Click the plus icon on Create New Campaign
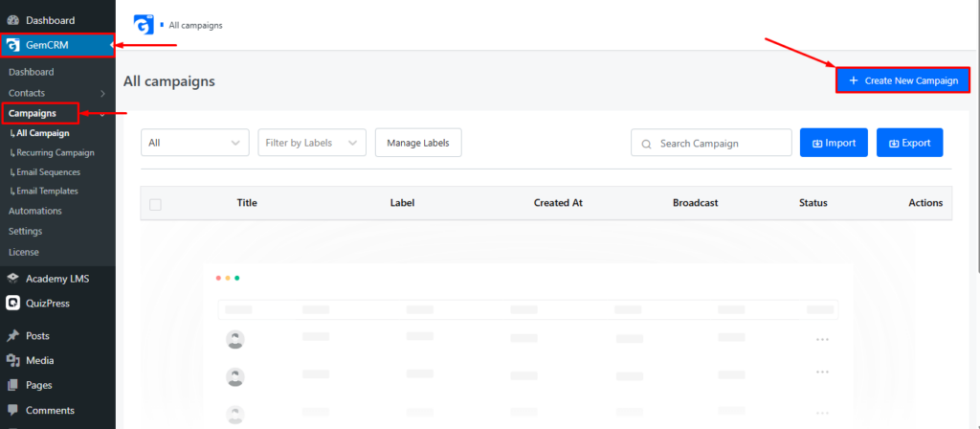The height and width of the screenshot is (429, 980). [853, 80]
